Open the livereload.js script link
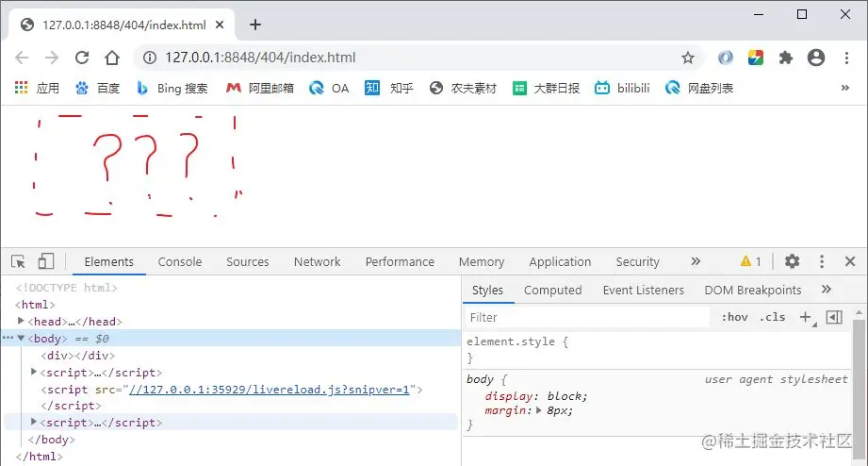 pyautogui.click(x=269, y=390)
